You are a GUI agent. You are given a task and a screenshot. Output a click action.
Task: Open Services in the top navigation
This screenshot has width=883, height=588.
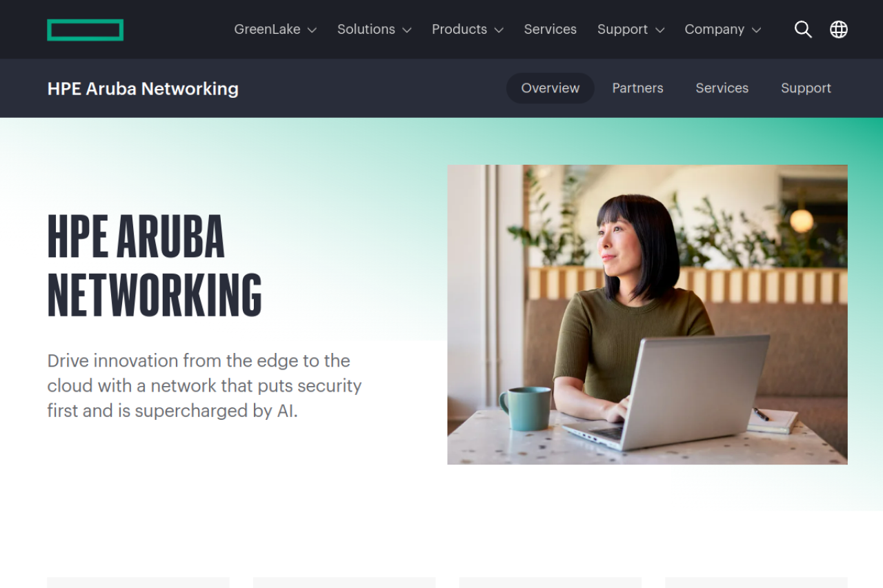coord(550,30)
